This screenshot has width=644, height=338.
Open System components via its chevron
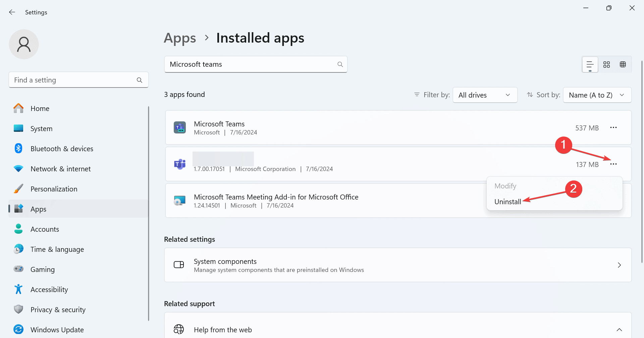[x=619, y=265]
